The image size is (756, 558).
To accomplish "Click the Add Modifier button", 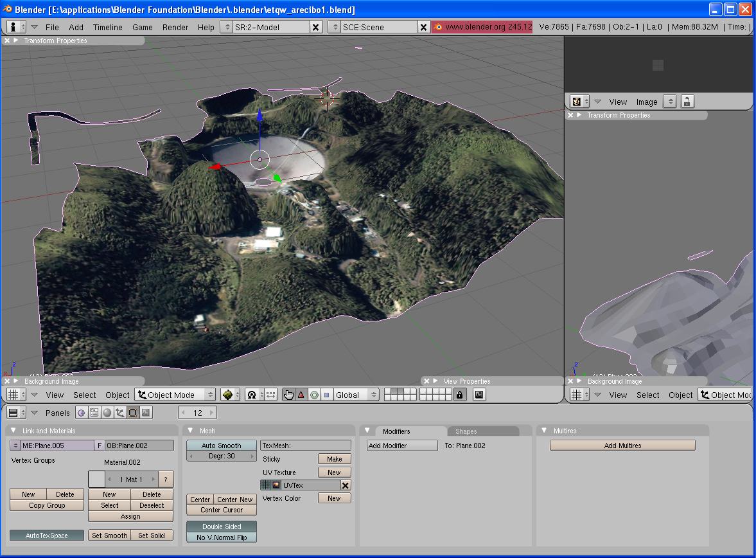I will coord(401,446).
